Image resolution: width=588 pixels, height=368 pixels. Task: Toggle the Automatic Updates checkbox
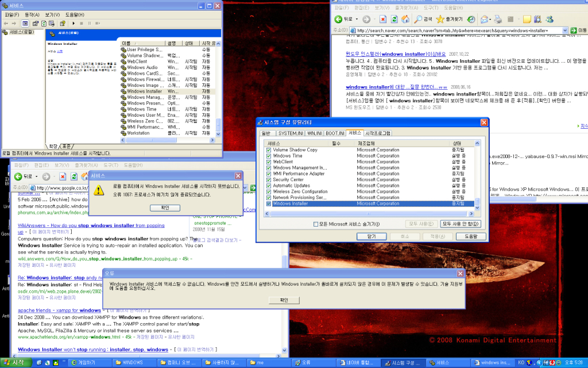tap(269, 186)
